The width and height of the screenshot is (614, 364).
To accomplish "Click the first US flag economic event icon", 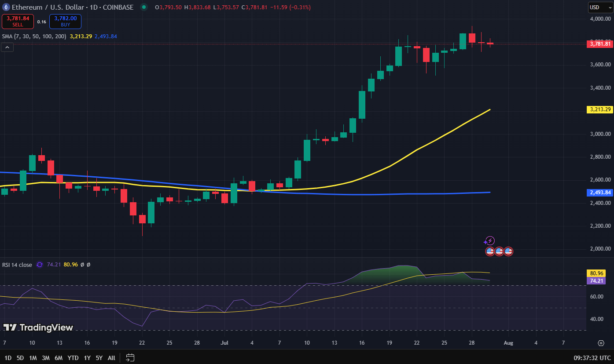I will pyautogui.click(x=490, y=251).
